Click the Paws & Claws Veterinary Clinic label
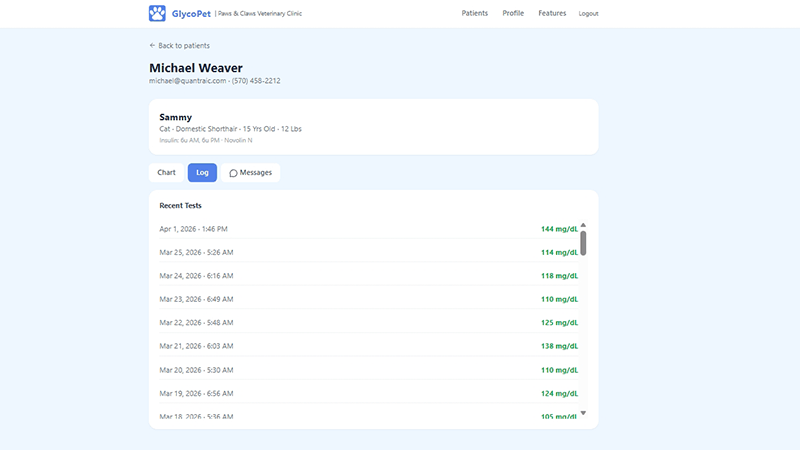The height and width of the screenshot is (450, 800). pyautogui.click(x=260, y=14)
